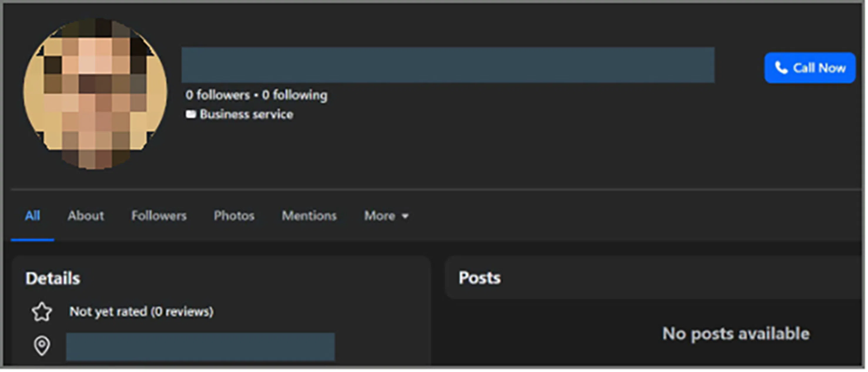The width and height of the screenshot is (868, 372).
Task: Click the Business service category icon
Action: 191,114
